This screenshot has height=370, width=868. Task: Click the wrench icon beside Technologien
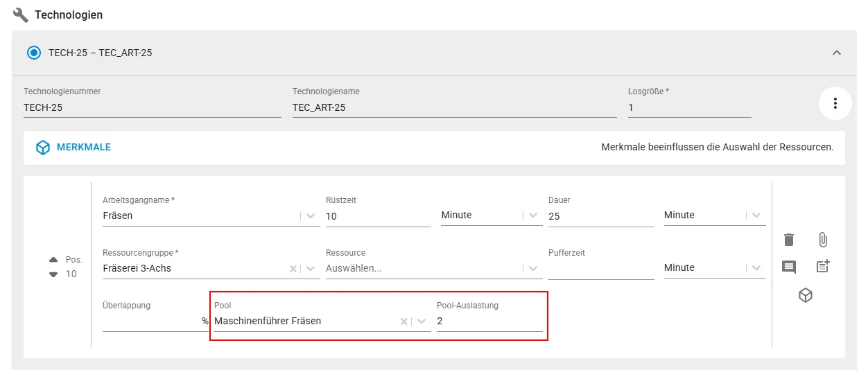(21, 15)
